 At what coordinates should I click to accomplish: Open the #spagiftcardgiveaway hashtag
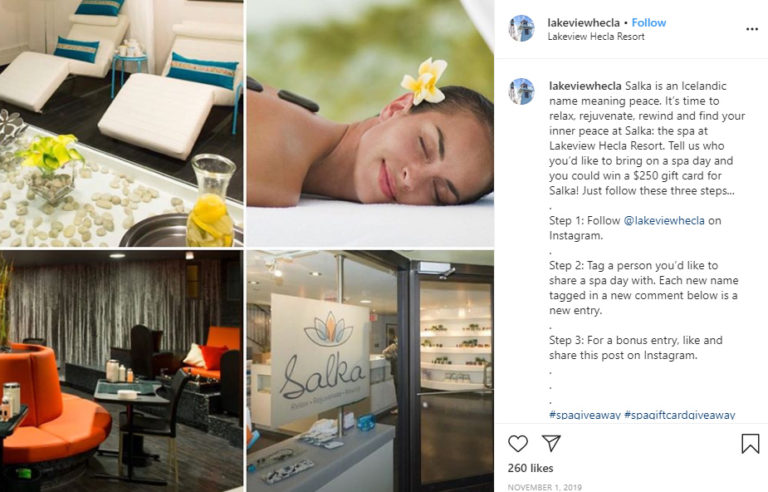(x=679, y=415)
